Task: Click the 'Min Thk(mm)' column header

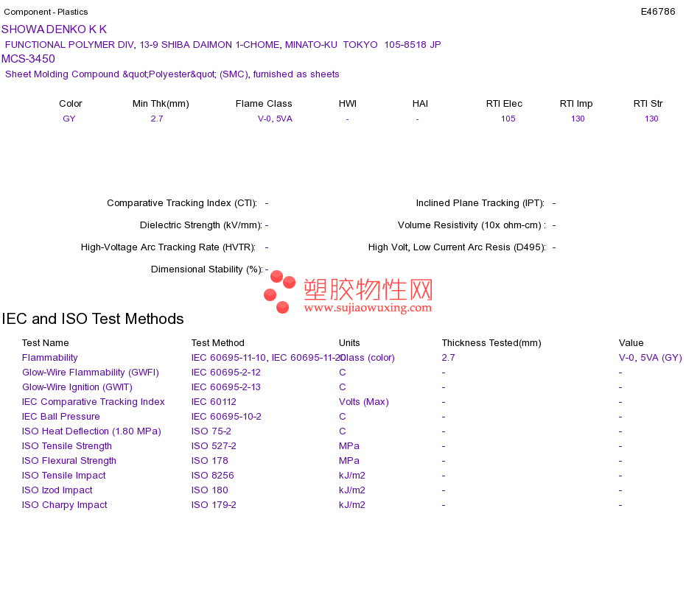Action: [161, 104]
